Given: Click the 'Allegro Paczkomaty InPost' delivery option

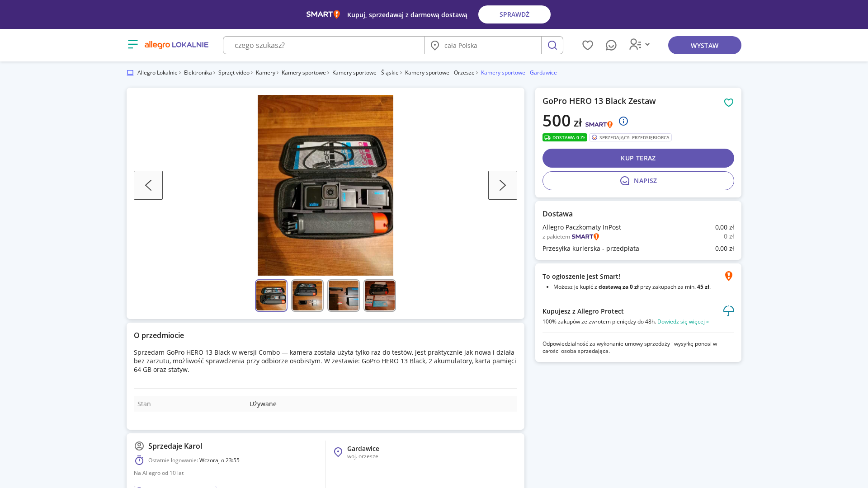Looking at the screenshot, I should [x=582, y=227].
